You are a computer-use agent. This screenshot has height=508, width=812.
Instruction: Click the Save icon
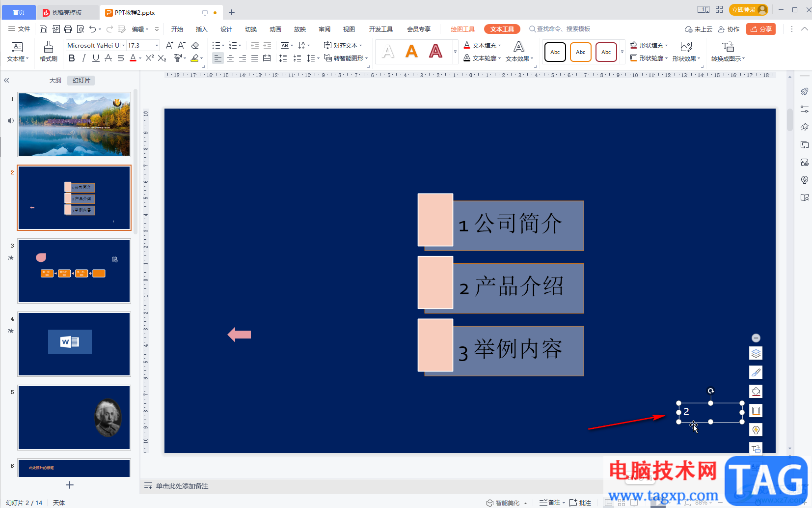(43, 29)
